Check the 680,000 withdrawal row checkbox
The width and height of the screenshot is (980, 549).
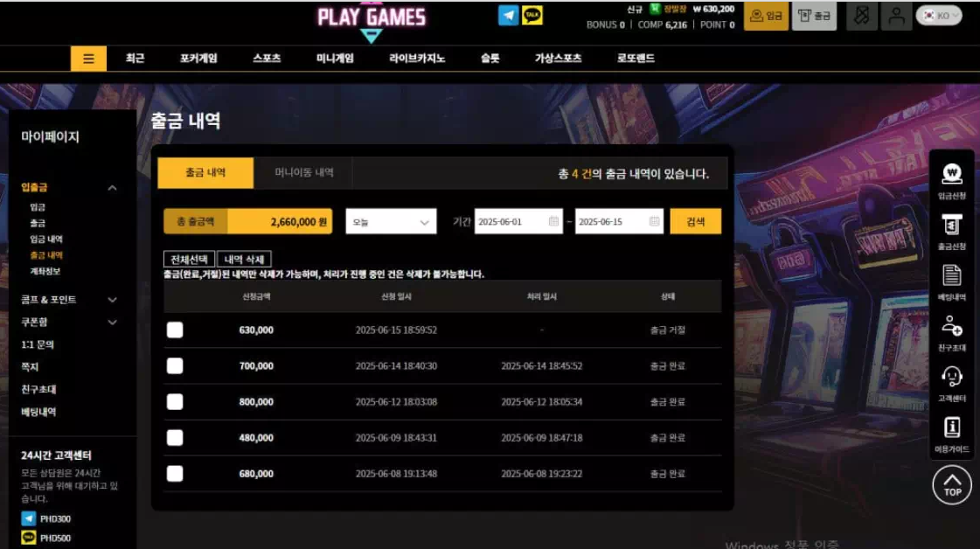click(175, 473)
